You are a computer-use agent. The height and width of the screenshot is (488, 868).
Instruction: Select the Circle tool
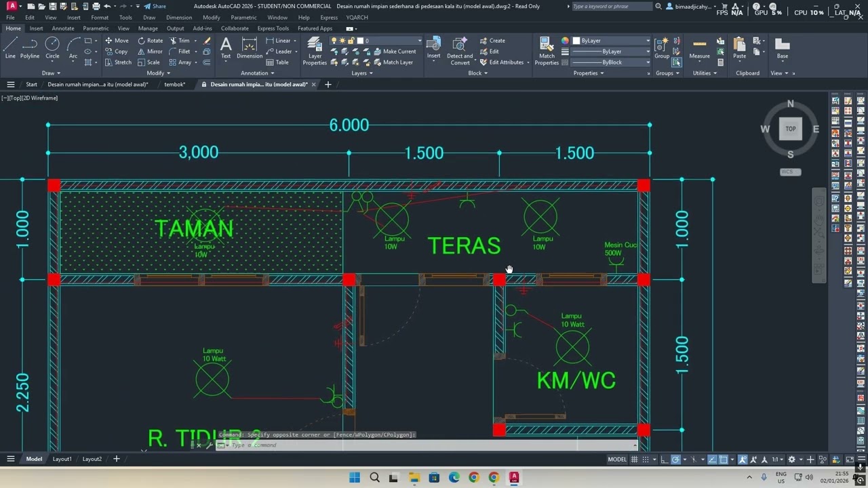pyautogui.click(x=52, y=47)
